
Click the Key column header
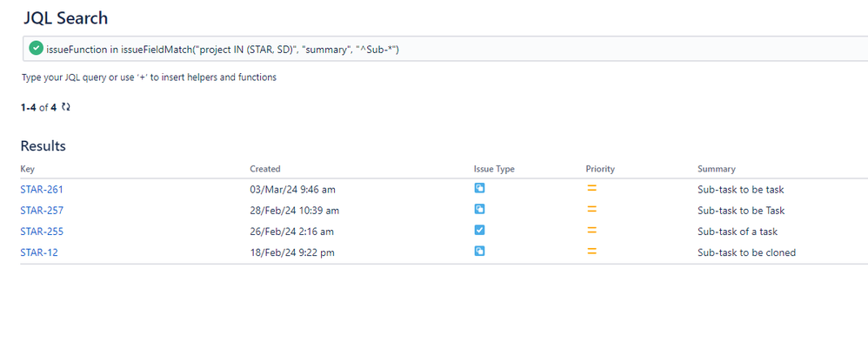27,169
